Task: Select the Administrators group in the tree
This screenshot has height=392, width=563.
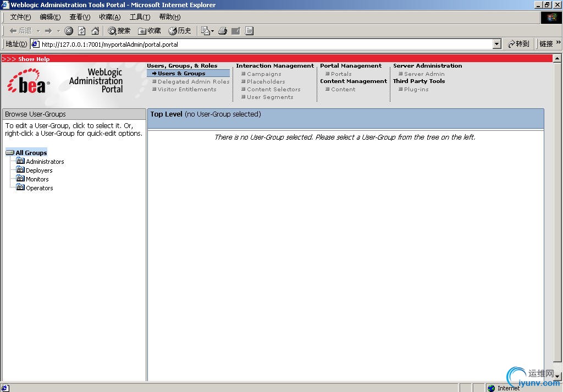Action: tap(45, 162)
